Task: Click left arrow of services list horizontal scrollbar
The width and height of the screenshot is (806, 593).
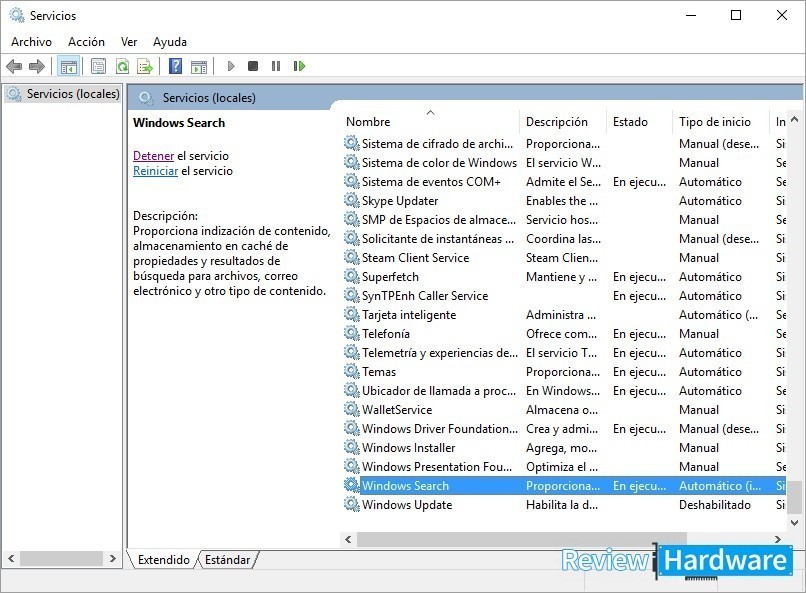Action: coord(348,539)
